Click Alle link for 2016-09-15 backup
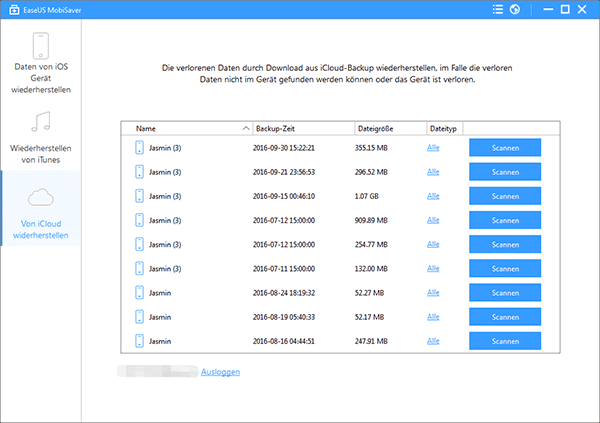The height and width of the screenshot is (423, 600). click(433, 196)
